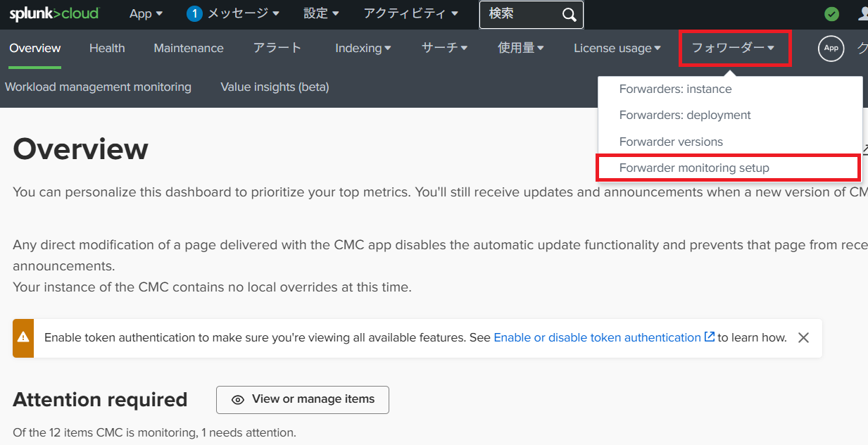868x445 pixels.
Task: Expand the Indexing navigation menu
Action: [x=363, y=49]
